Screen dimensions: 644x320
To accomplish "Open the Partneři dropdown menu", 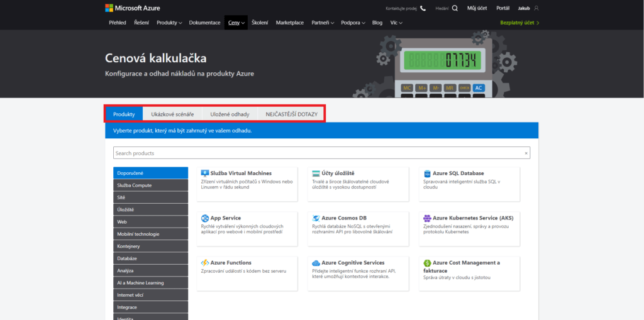I will pyautogui.click(x=322, y=23).
